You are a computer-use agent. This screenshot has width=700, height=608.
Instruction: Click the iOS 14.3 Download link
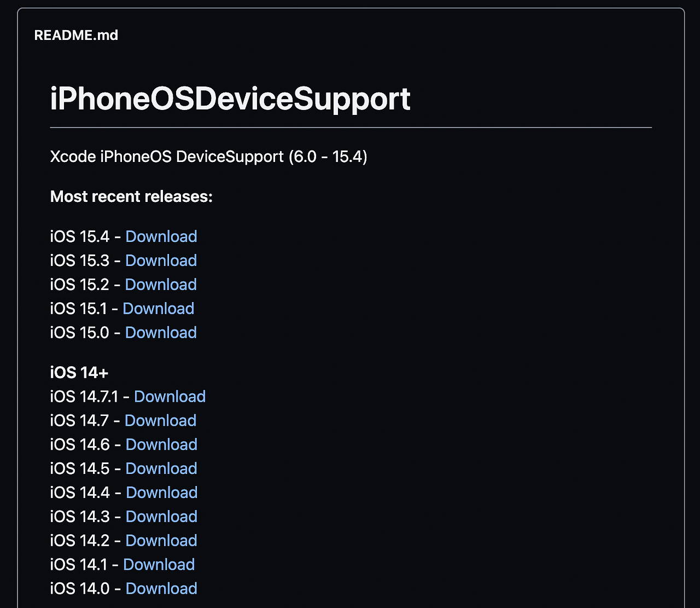click(161, 517)
